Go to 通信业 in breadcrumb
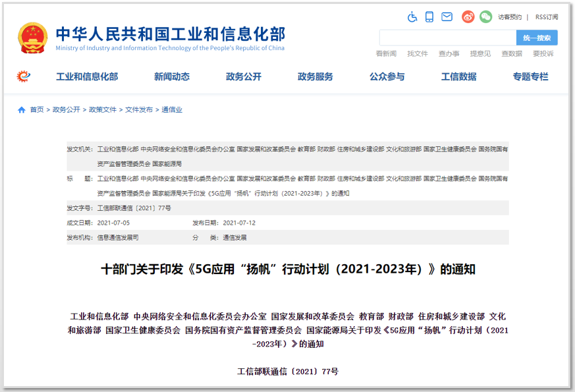The width and height of the screenshot is (575, 392). point(172,109)
